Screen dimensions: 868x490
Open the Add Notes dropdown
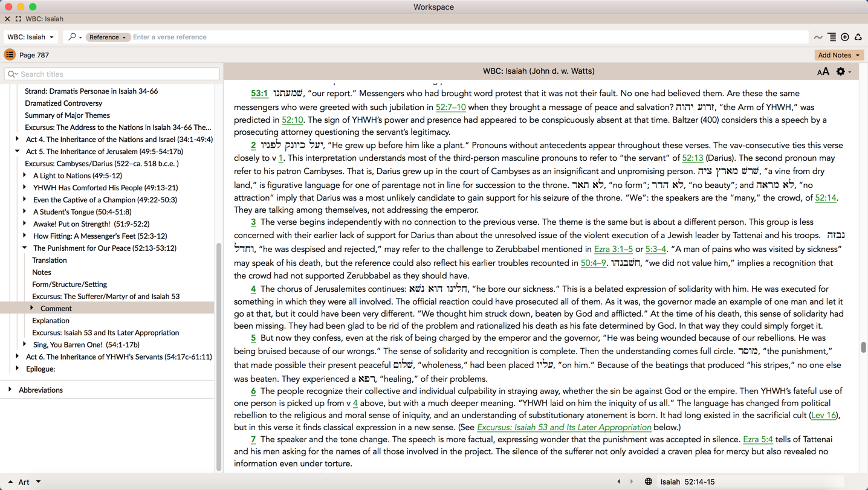click(838, 55)
